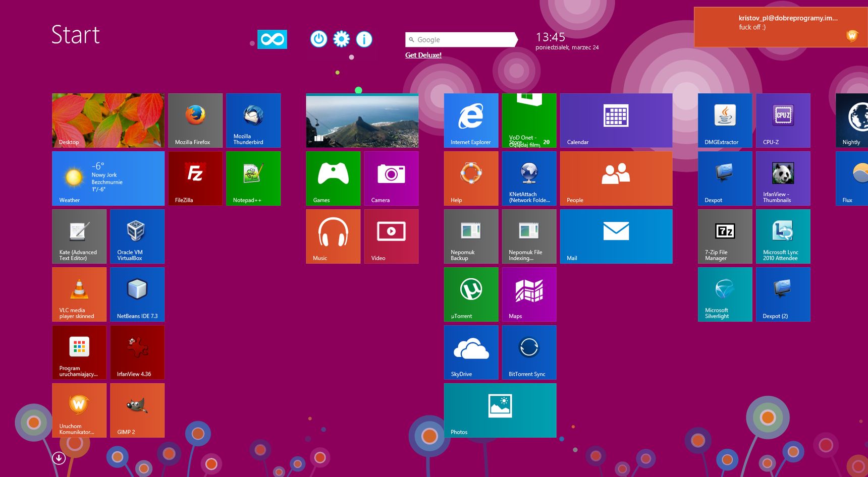Image resolution: width=868 pixels, height=477 pixels.
Task: Launch DMGExtractor tile
Action: 725,121
